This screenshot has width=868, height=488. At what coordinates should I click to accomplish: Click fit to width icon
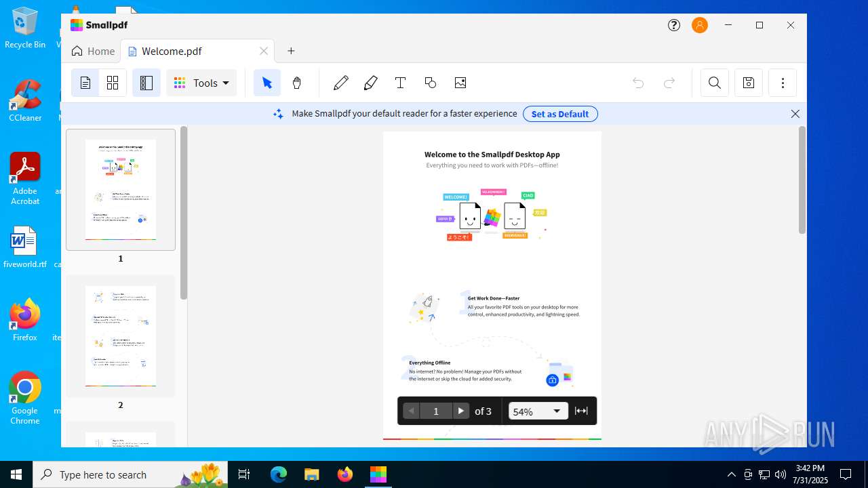581,411
